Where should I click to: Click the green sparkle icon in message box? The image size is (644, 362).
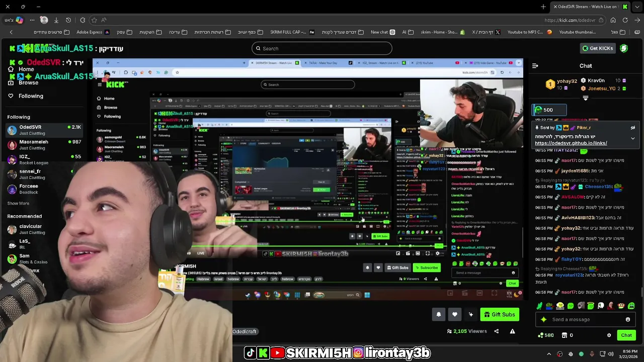point(543,319)
